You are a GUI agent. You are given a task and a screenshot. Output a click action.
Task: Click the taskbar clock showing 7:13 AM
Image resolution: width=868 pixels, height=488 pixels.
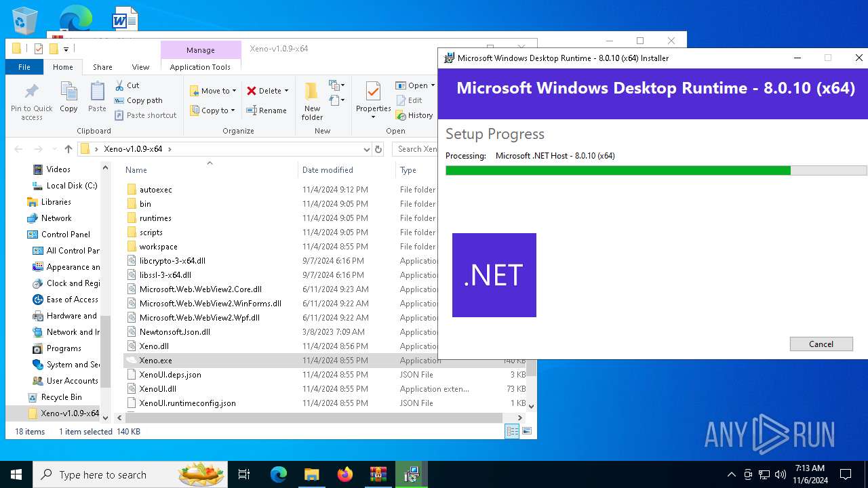tap(810, 474)
